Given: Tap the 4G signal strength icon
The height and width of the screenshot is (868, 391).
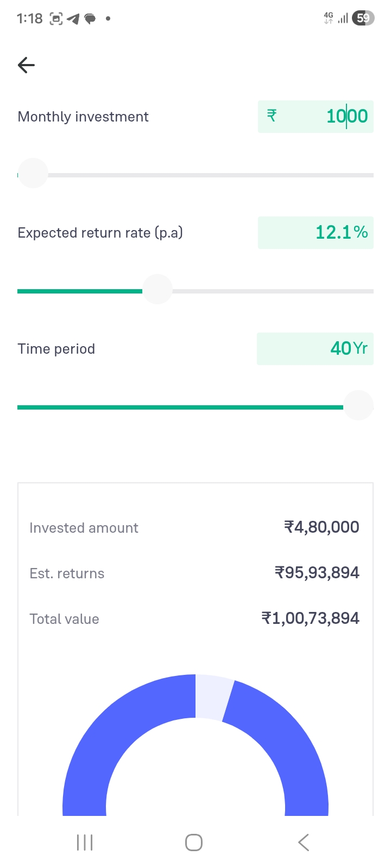Looking at the screenshot, I should (x=336, y=18).
